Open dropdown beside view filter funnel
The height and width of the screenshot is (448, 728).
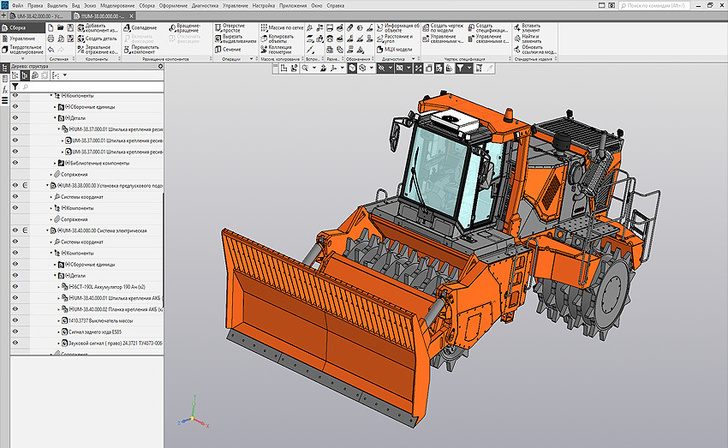pos(469,68)
